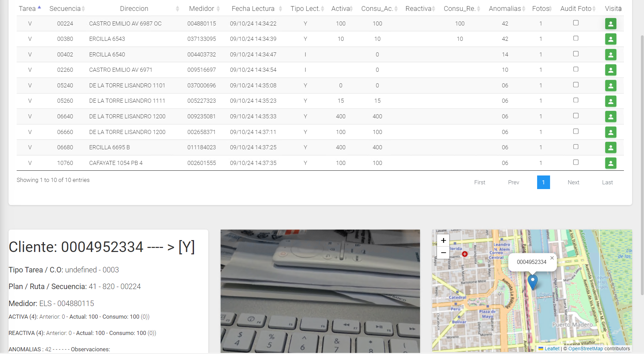Check Audit Foto for sequence 05260
The height and width of the screenshot is (354, 644).
click(x=576, y=100)
